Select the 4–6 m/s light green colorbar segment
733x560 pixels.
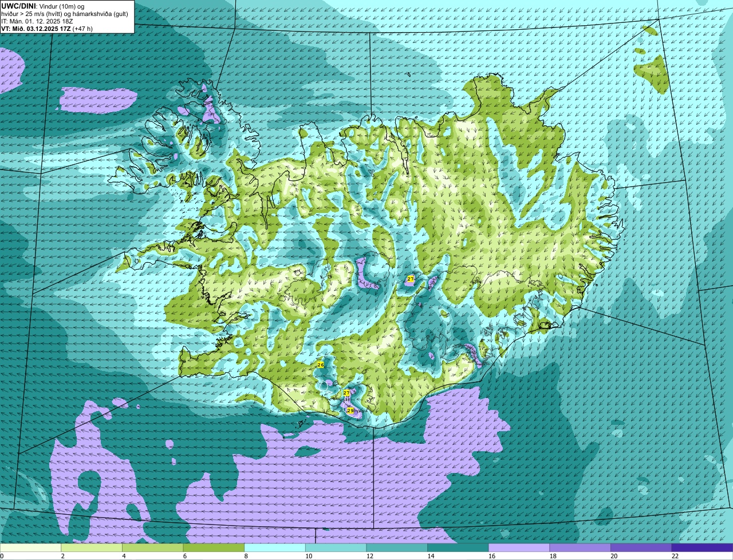(x=152, y=547)
